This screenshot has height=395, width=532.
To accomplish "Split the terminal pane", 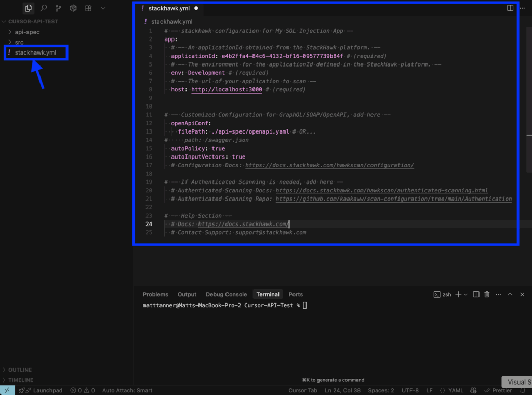I will click(476, 294).
